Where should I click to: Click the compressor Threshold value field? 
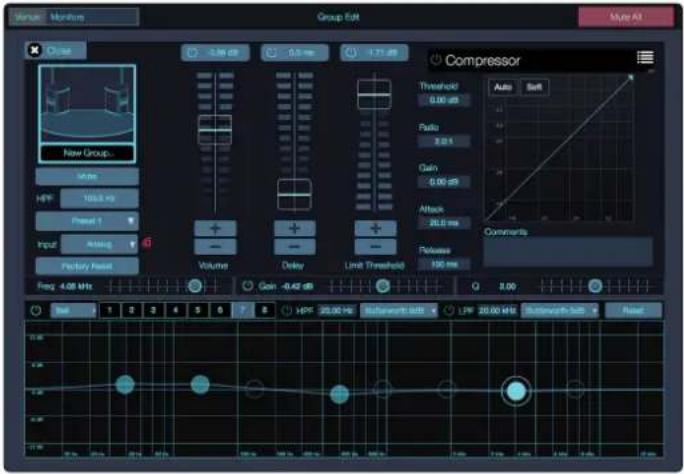(444, 100)
